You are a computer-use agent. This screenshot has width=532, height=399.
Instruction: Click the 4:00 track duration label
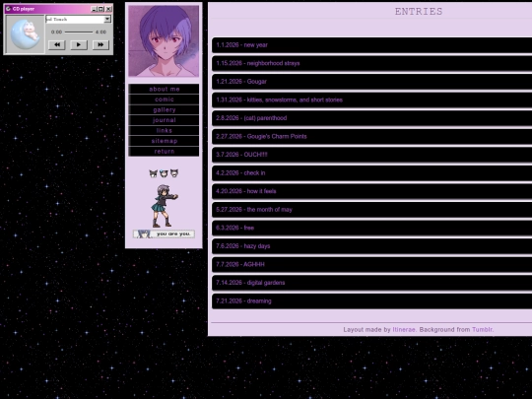point(100,32)
